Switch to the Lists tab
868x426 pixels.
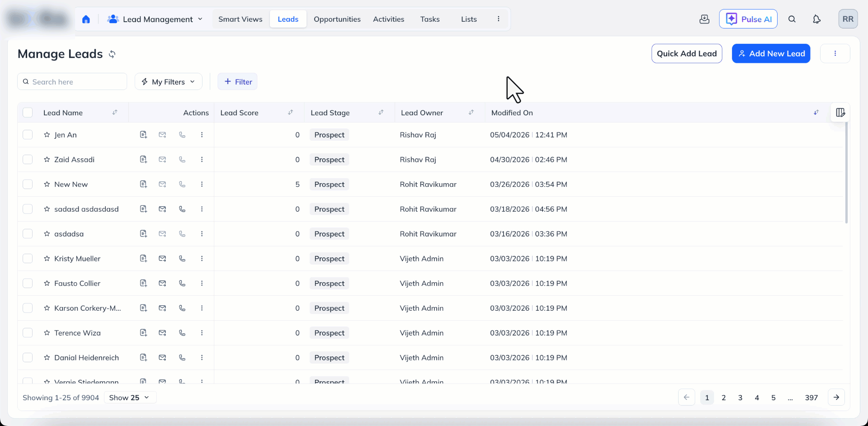point(469,19)
